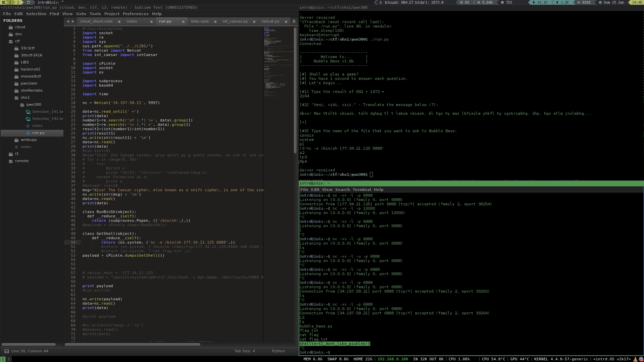The image size is (644, 362).
Task: Click the window layout icon in top bar
Action: tap(29, 2)
